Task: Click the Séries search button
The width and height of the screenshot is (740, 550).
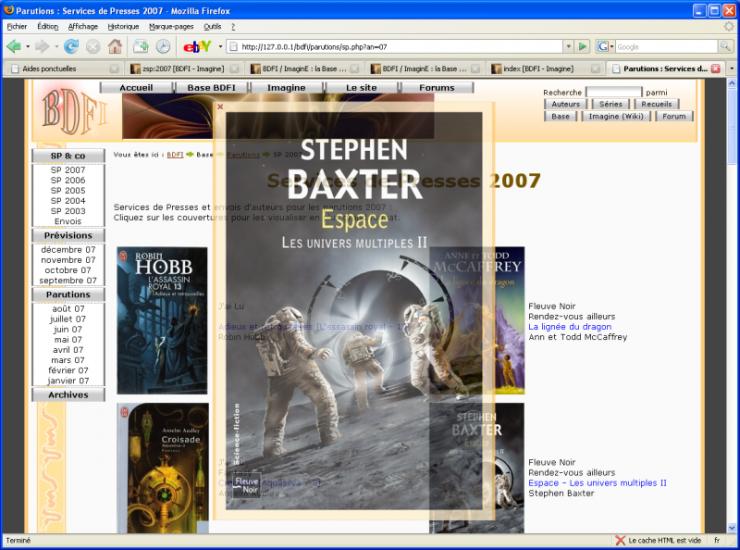Action: 611,104
